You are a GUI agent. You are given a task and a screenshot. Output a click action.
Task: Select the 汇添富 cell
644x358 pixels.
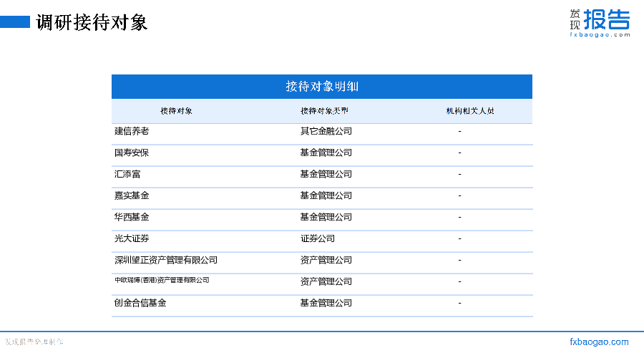coord(127,174)
